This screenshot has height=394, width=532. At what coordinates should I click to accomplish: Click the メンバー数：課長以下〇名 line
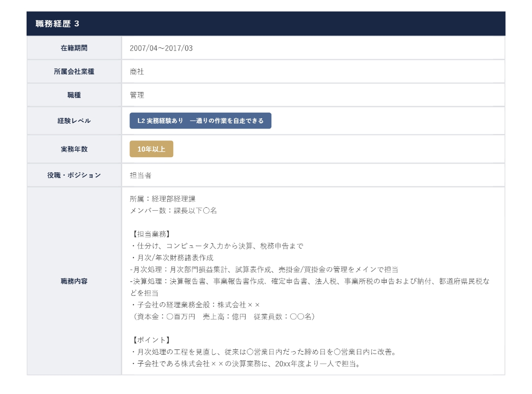(173, 211)
